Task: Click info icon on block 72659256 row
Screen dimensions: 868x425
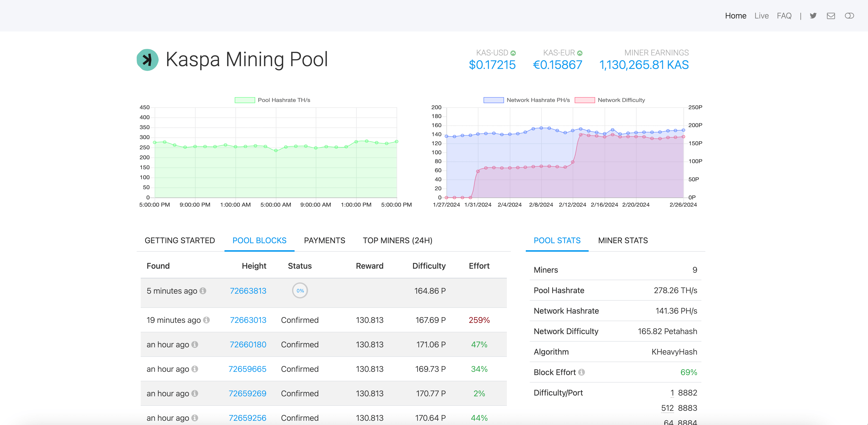Action: pos(195,418)
